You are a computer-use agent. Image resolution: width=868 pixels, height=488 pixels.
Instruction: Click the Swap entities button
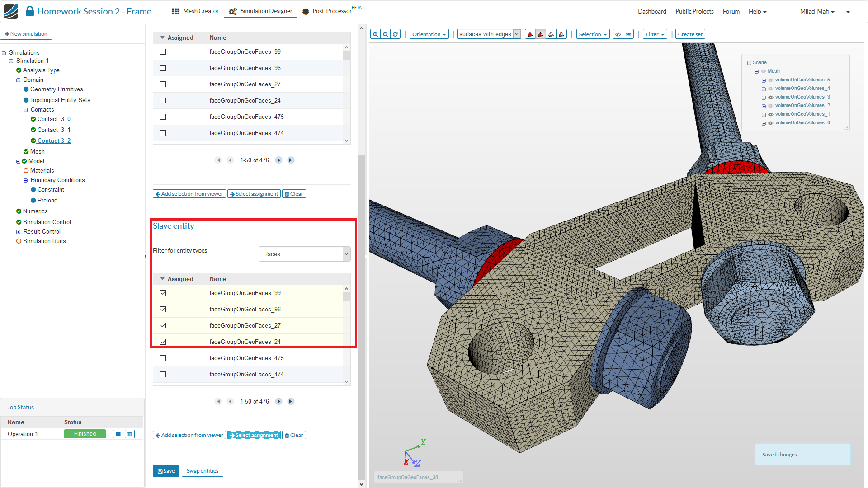pos(202,471)
